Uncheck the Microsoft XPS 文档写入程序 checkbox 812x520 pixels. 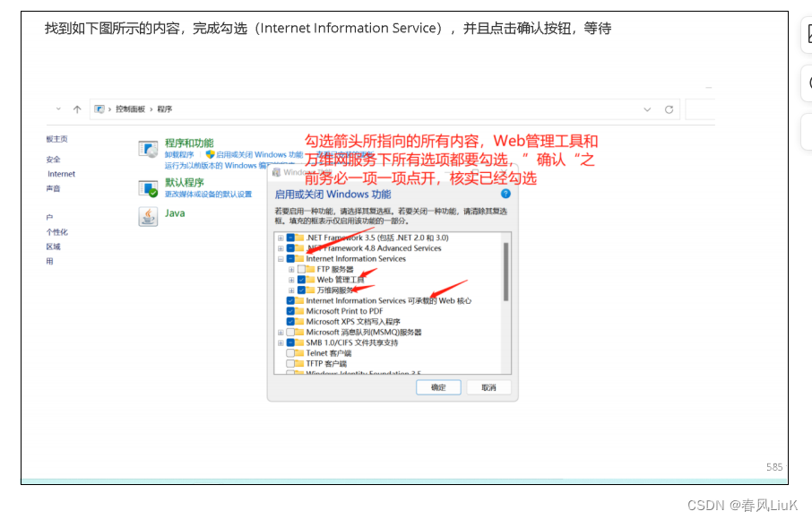point(290,322)
